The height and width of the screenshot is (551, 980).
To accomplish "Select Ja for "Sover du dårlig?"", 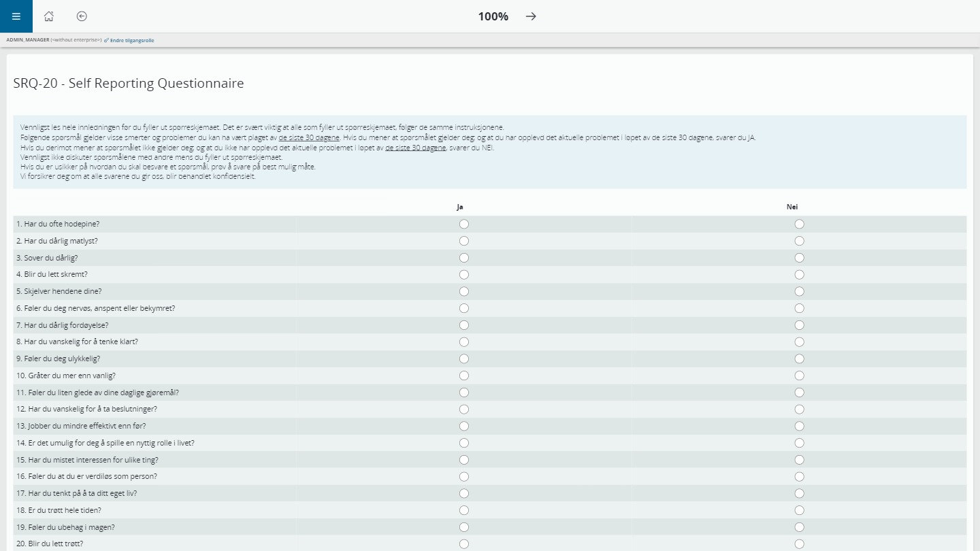I will click(463, 258).
